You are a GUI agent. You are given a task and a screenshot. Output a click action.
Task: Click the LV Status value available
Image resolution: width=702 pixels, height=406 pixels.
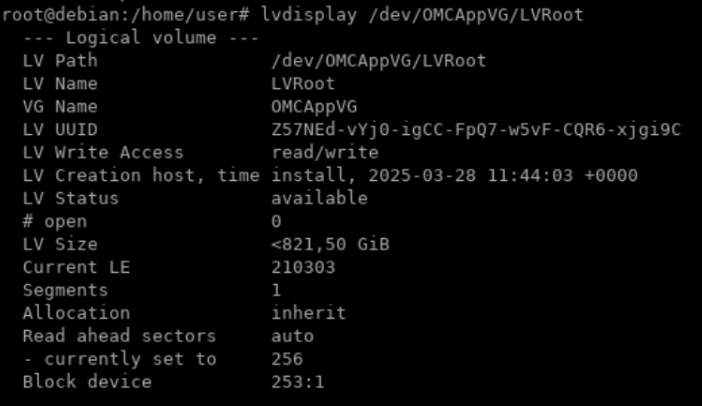click(320, 198)
